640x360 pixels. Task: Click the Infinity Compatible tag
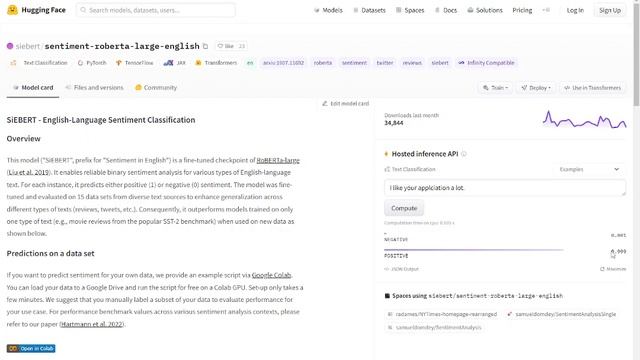coord(486,63)
